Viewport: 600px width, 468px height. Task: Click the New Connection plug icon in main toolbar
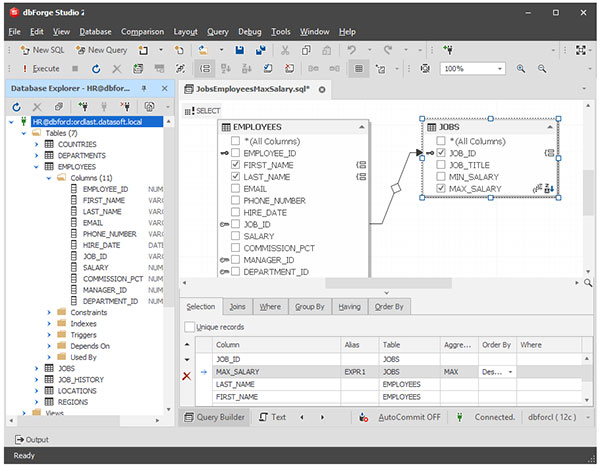(447, 50)
